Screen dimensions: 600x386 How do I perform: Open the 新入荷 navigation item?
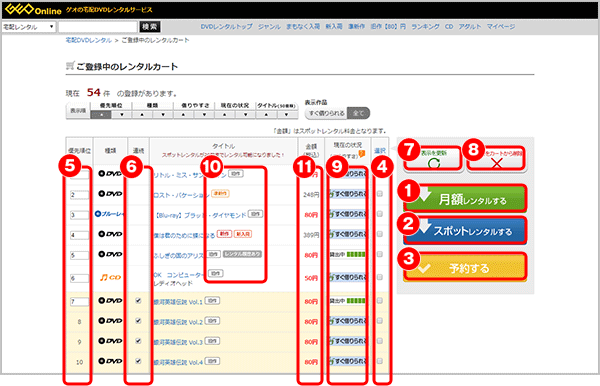pyautogui.click(x=334, y=26)
